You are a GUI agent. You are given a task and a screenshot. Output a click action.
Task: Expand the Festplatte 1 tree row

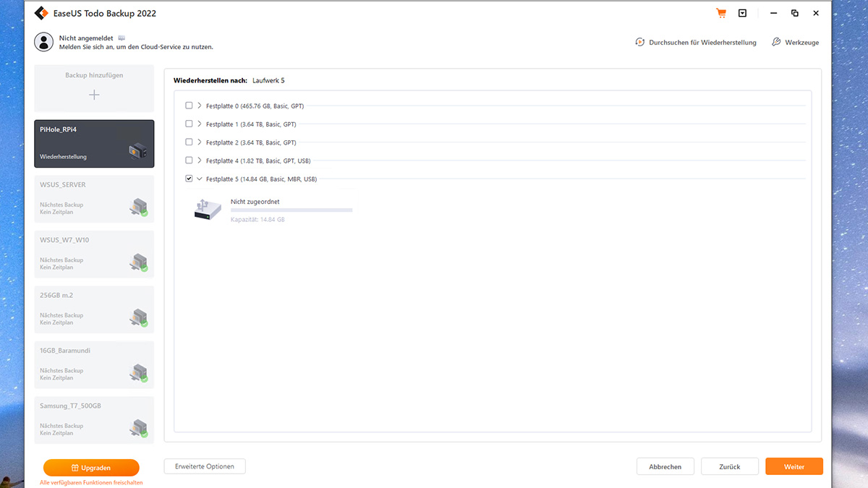coord(200,124)
